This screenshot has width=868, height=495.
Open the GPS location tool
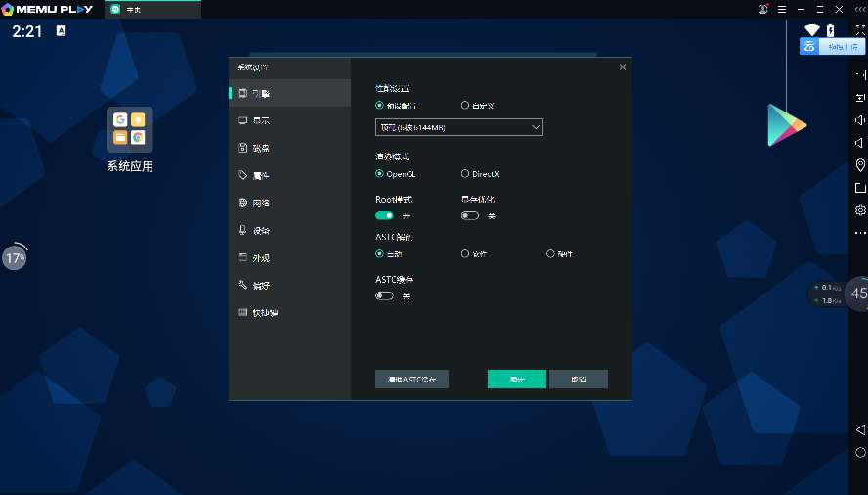coord(860,165)
